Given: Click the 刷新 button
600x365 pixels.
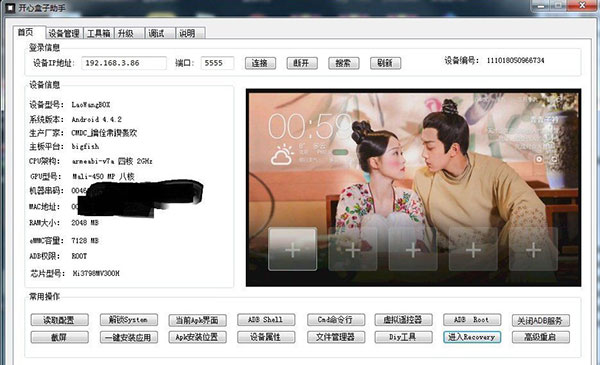Looking at the screenshot, I should coord(385,63).
